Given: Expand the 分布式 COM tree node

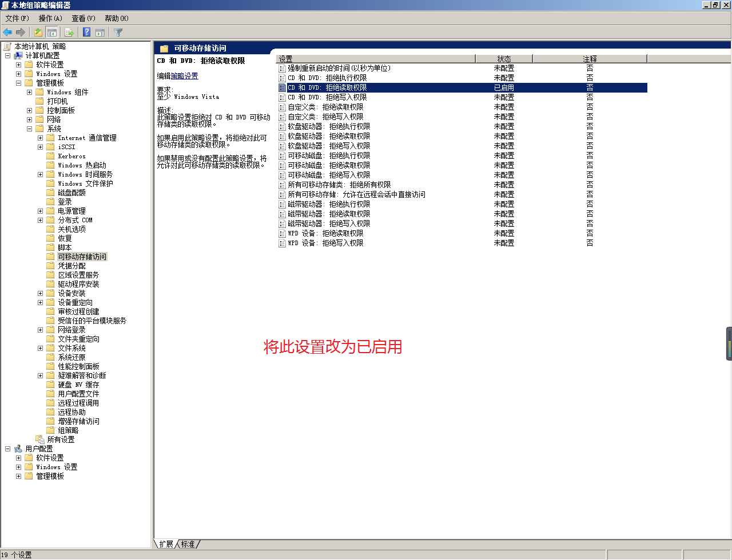Looking at the screenshot, I should [x=40, y=220].
